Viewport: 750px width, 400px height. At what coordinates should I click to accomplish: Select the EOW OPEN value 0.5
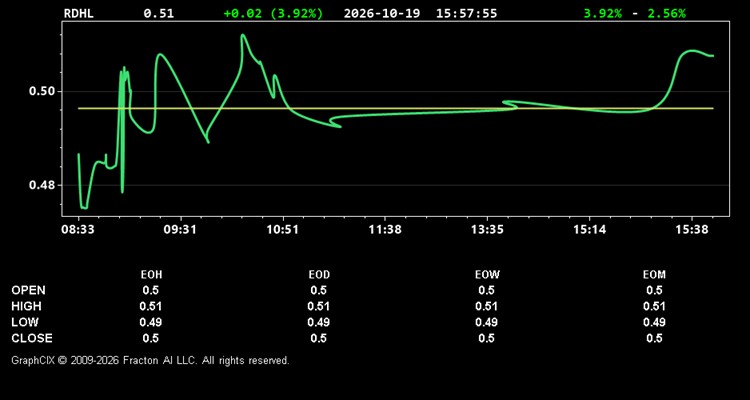(486, 290)
